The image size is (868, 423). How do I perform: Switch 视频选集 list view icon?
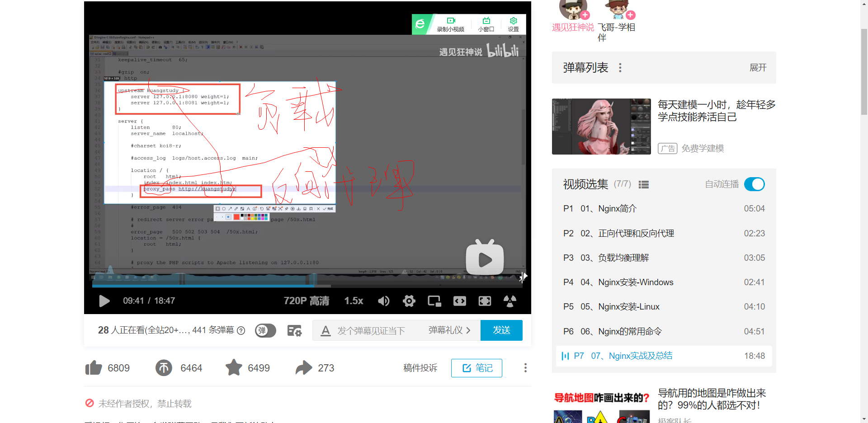pyautogui.click(x=644, y=184)
